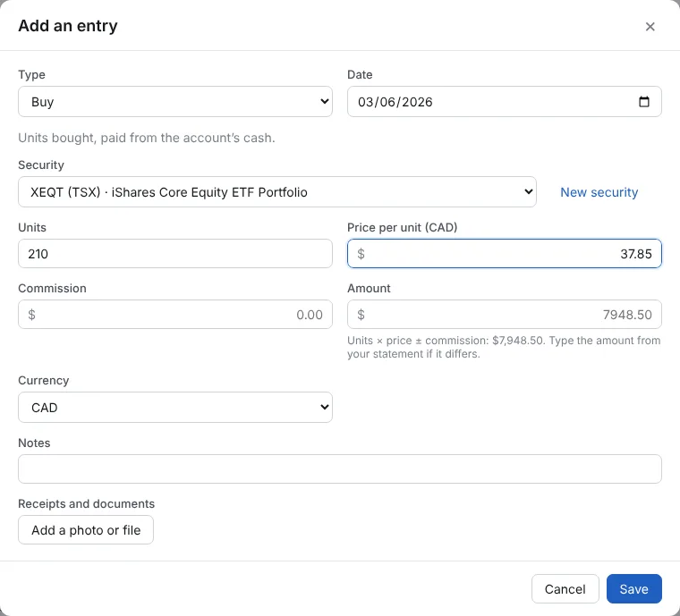This screenshot has width=680, height=616.
Task: Click the Type label
Action: 31,74
